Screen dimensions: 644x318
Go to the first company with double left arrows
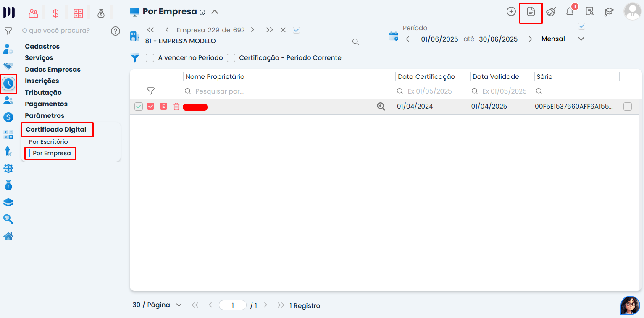click(150, 30)
